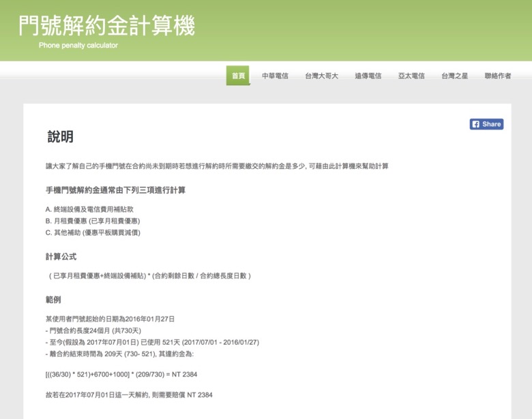This screenshot has height=419, width=532.
Task: Click the 說明 heading
Action: pos(61,137)
